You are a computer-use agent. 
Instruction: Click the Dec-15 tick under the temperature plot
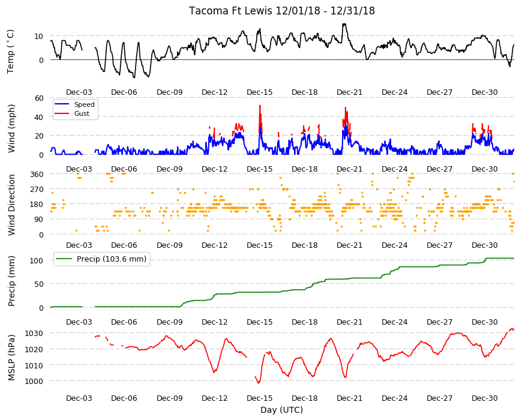click(x=259, y=92)
